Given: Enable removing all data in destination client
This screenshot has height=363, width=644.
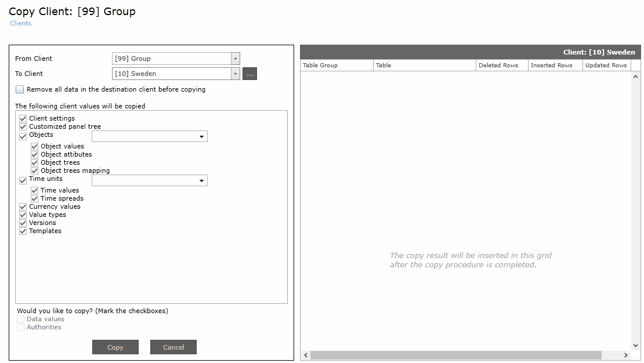Looking at the screenshot, I should tap(19, 89).
